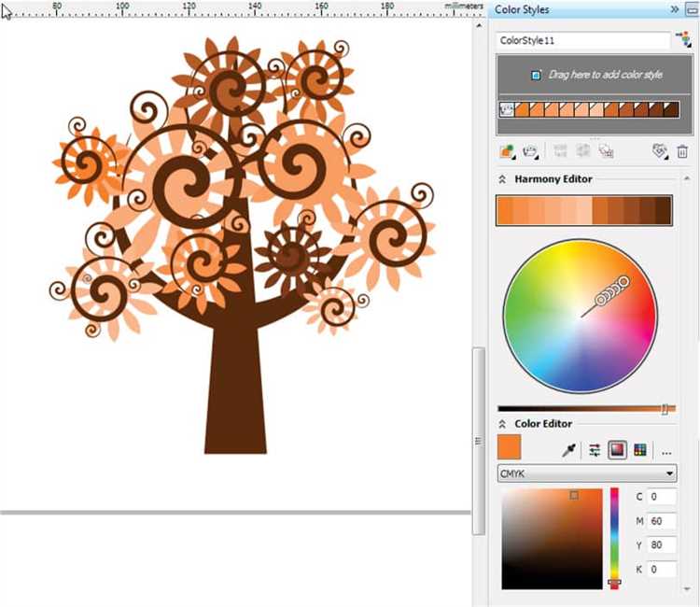The image size is (700, 607).
Task: Switch to the color viewer mode
Action: (617, 450)
